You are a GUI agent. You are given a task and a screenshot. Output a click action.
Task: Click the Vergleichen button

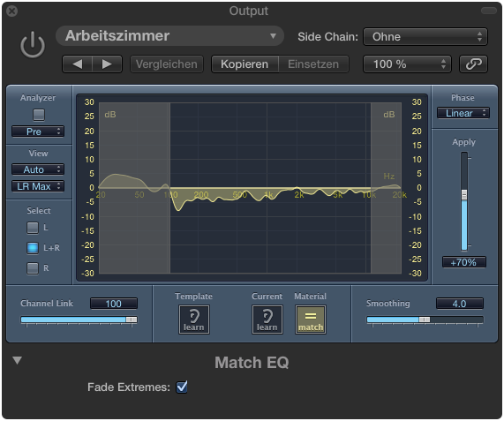coord(167,64)
